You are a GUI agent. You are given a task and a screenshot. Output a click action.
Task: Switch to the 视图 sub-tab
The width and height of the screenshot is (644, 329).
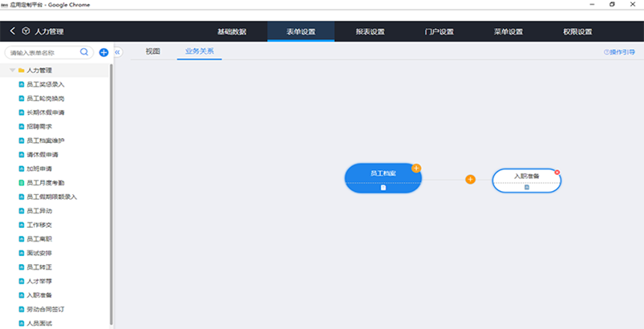point(153,51)
